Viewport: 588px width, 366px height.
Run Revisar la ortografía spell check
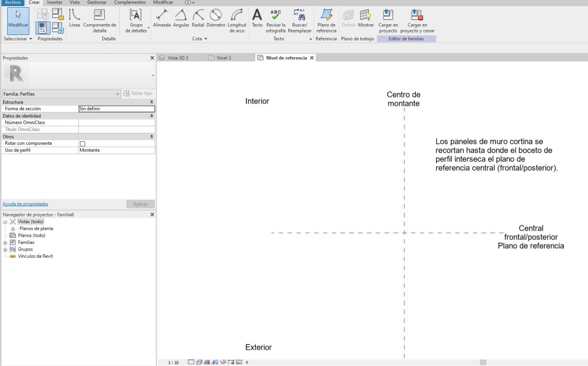click(276, 19)
